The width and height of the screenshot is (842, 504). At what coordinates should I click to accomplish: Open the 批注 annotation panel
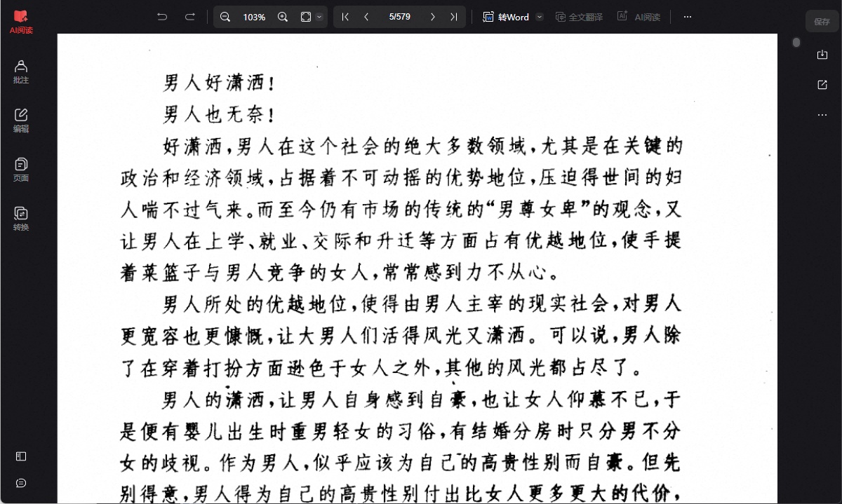[x=21, y=72]
